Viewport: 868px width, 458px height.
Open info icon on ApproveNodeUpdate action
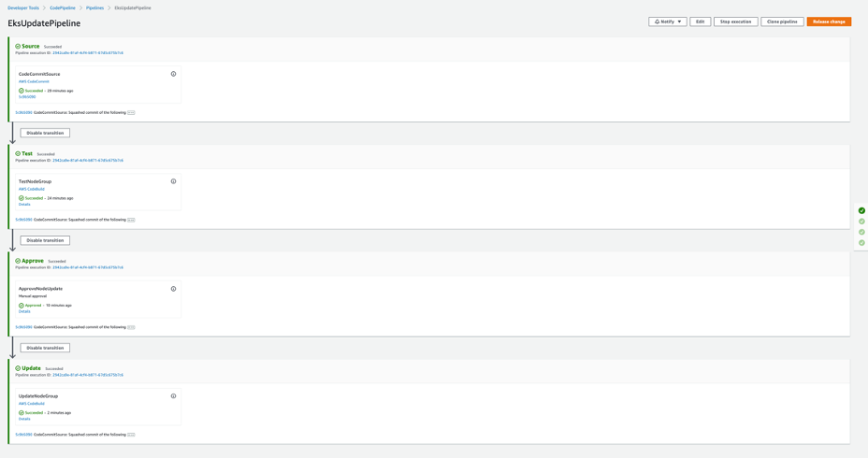pyautogui.click(x=173, y=289)
